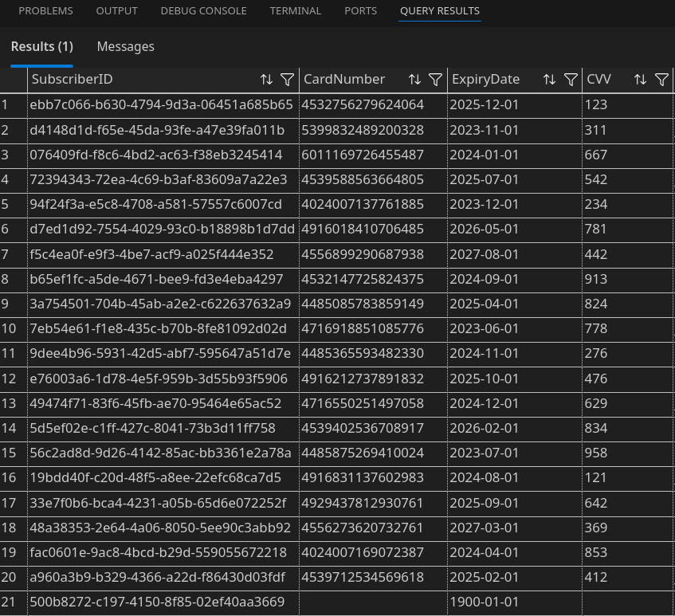Select the Results (1) tab
This screenshot has width=675, height=616.
coord(41,47)
